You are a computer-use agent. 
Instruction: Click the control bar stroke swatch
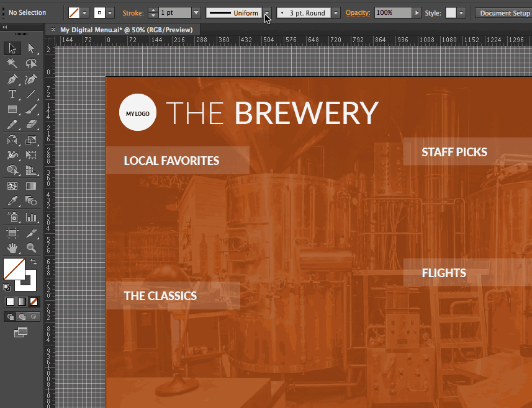[99, 13]
